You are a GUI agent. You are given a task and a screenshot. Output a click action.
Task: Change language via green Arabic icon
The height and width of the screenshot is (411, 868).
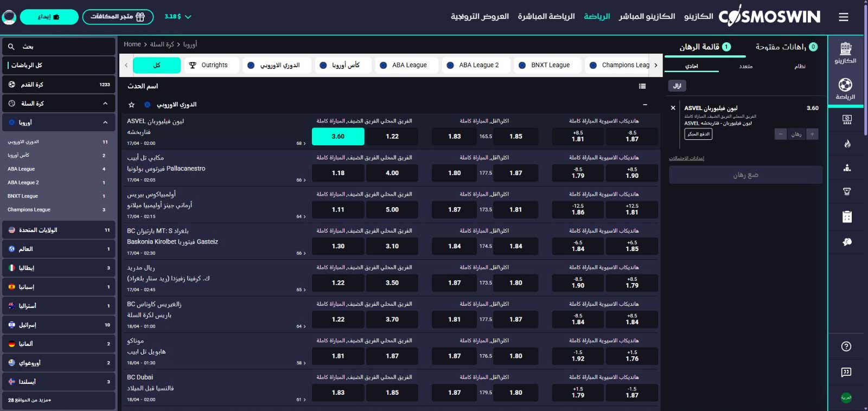(846, 397)
